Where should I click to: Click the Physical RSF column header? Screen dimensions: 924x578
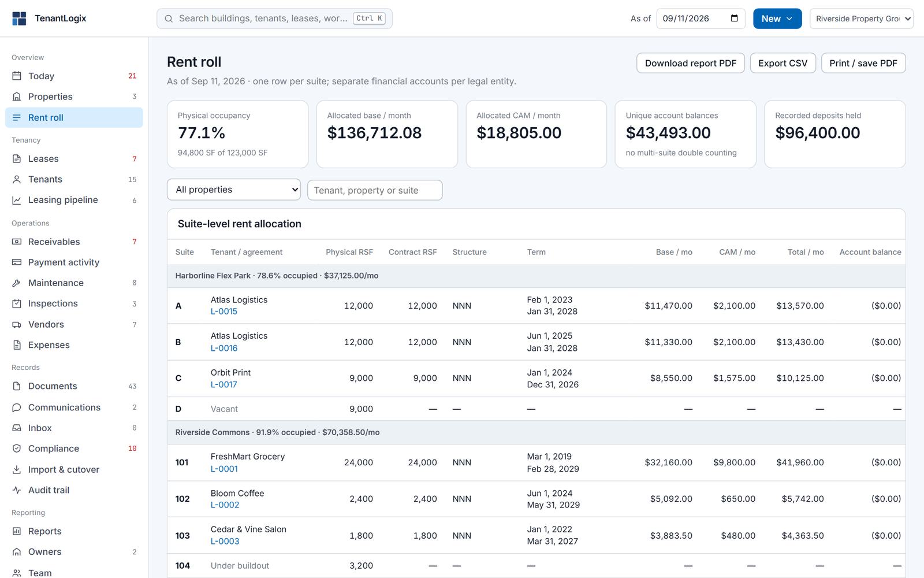(x=349, y=252)
